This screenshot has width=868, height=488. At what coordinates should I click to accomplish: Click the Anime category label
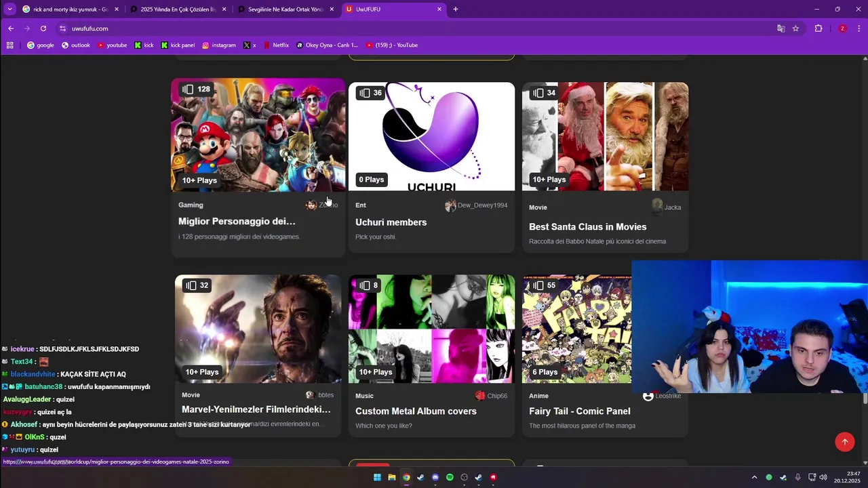coord(538,396)
